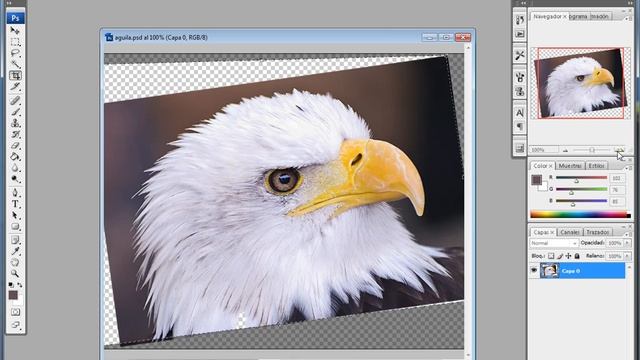
Task: Click the color spectrum ramp
Action: (x=580, y=214)
